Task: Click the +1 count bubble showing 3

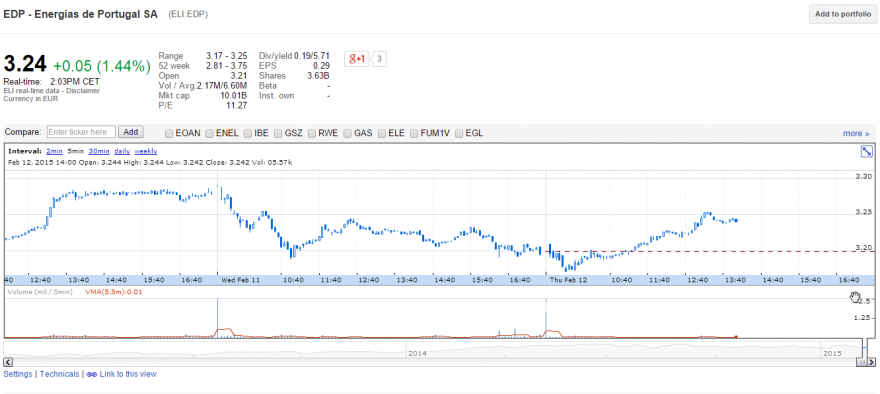Action: tap(379, 59)
